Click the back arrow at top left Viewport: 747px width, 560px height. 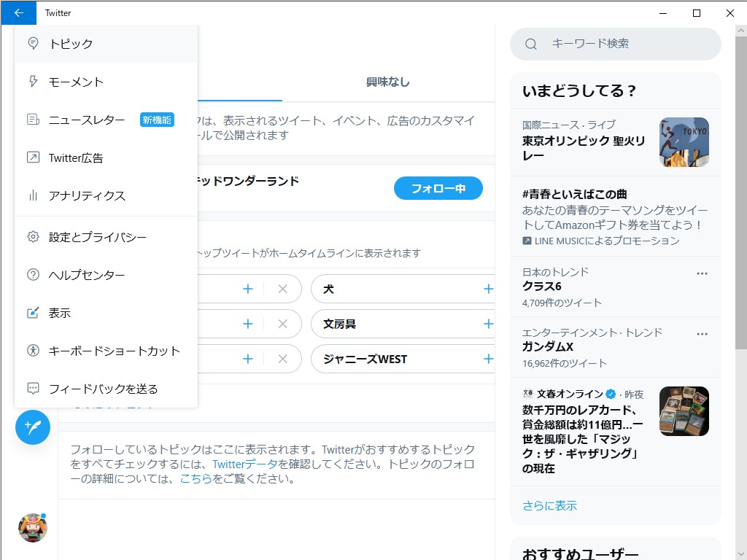[18, 13]
